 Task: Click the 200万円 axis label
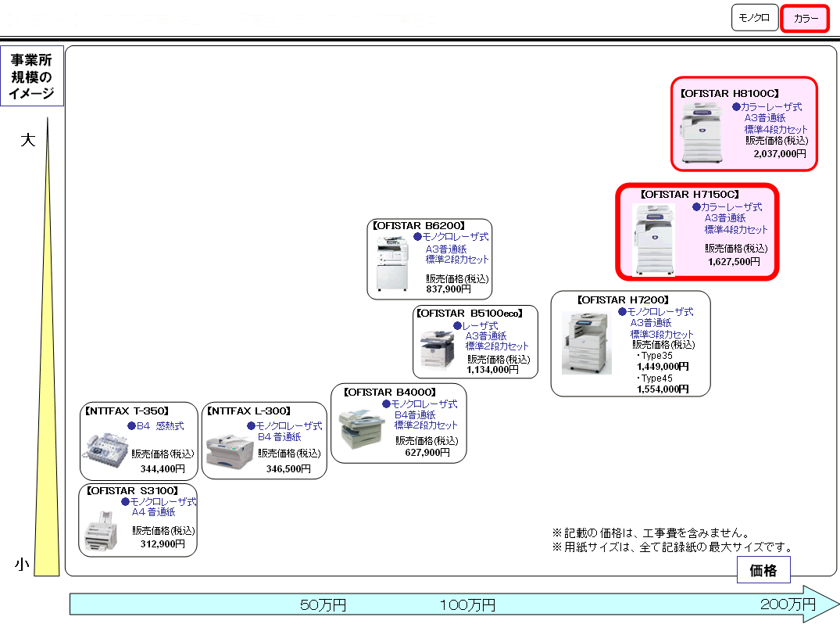point(788,604)
